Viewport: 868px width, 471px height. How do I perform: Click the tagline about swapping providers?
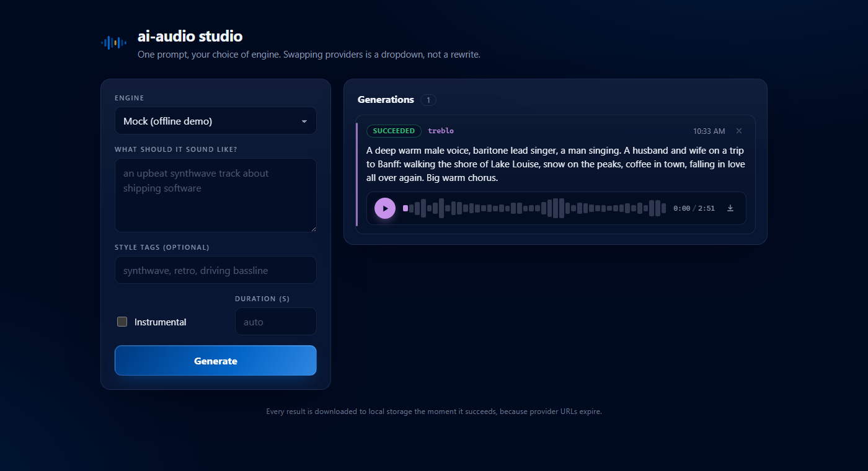(x=309, y=55)
